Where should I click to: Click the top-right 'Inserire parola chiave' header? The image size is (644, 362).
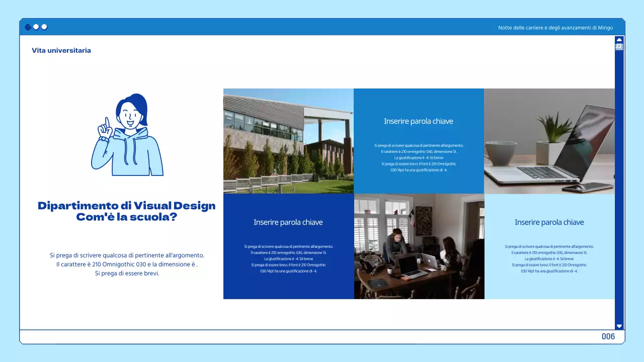pos(419,121)
